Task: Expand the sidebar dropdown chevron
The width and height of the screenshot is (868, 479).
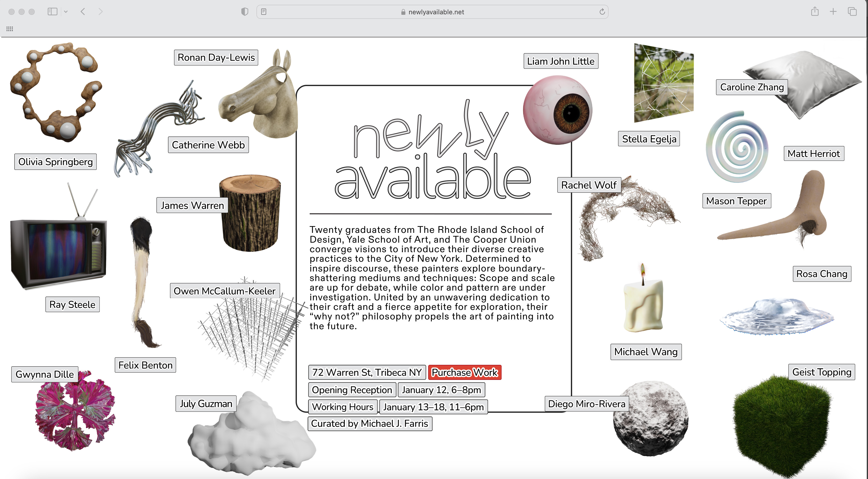Action: point(66,12)
